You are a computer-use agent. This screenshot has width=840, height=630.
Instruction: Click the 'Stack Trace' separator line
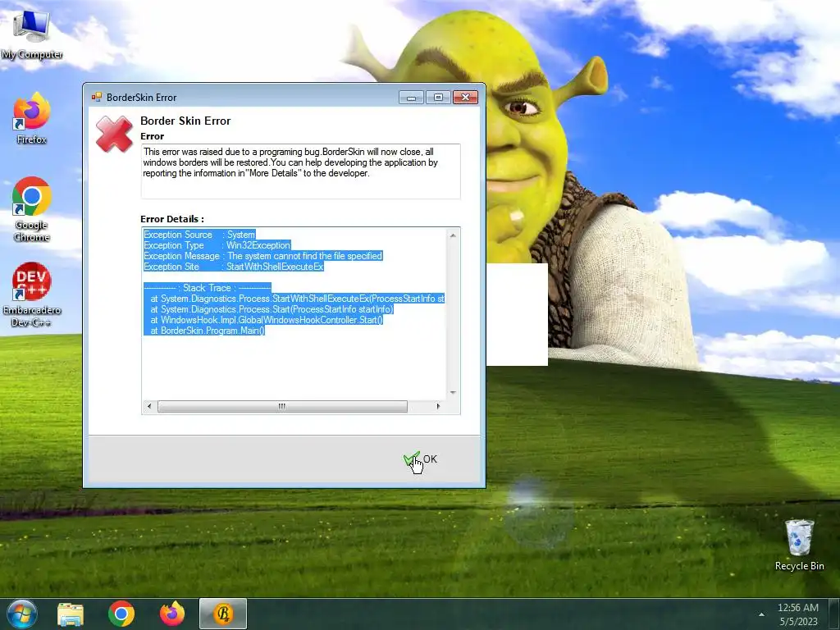coord(208,288)
